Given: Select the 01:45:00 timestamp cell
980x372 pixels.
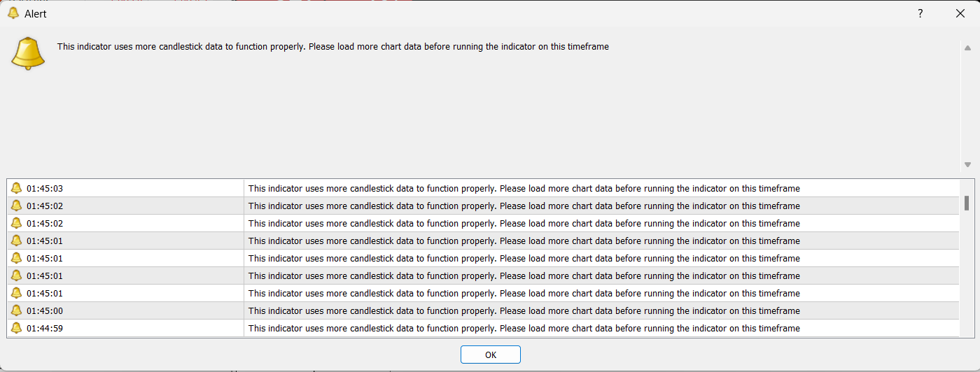Looking at the screenshot, I should point(45,310).
